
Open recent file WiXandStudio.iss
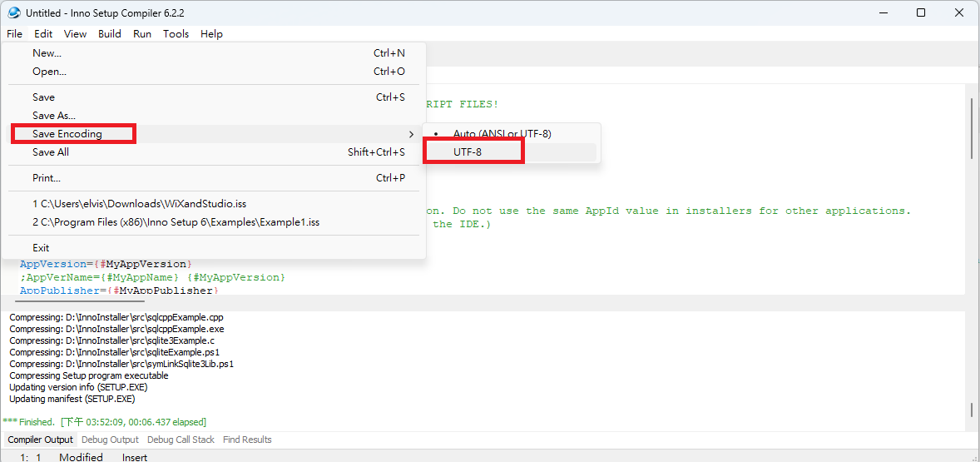(x=139, y=204)
